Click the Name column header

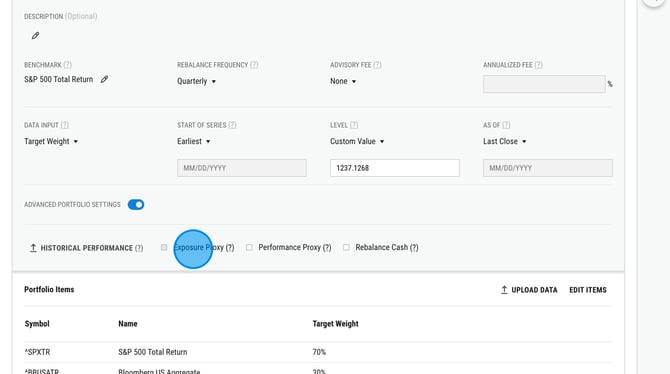[128, 324]
